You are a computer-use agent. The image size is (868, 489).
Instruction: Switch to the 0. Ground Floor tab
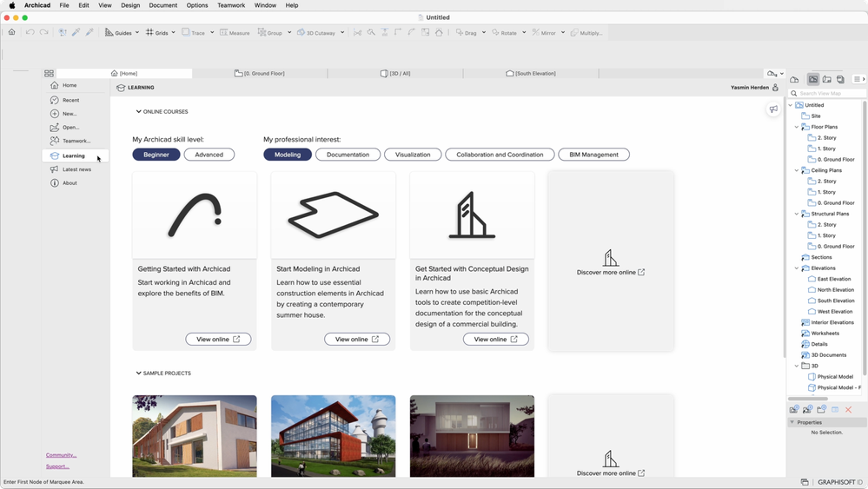coord(260,73)
